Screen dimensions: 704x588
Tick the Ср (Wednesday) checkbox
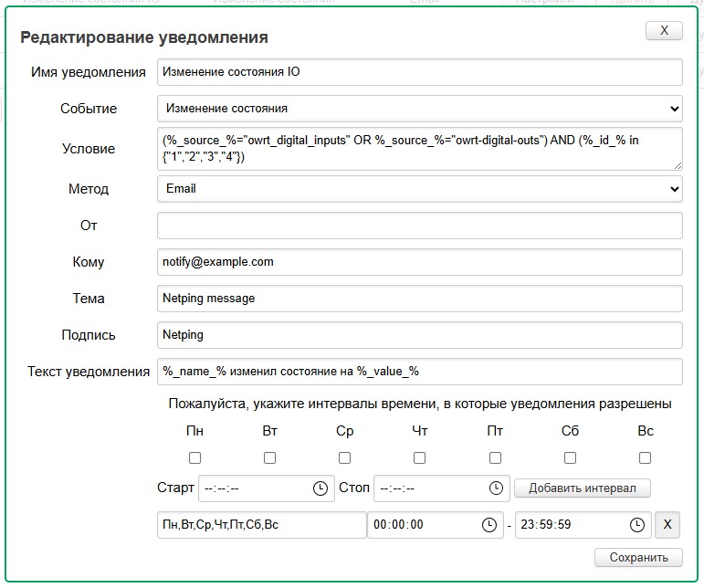coord(344,457)
